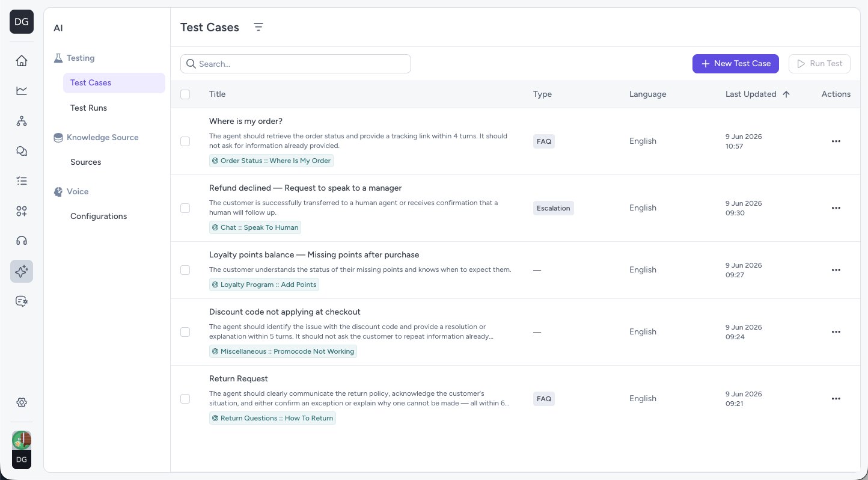Click the Title column header
This screenshot has width=868, height=480.
coord(217,94)
